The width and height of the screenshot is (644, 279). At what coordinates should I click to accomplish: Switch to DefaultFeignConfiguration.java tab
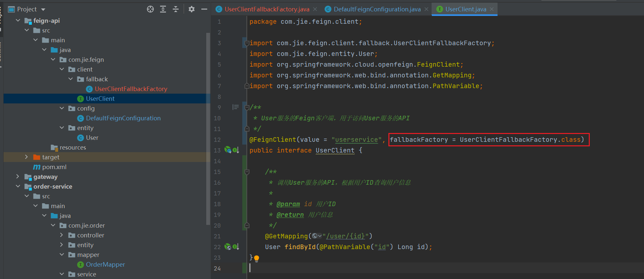tap(377, 9)
